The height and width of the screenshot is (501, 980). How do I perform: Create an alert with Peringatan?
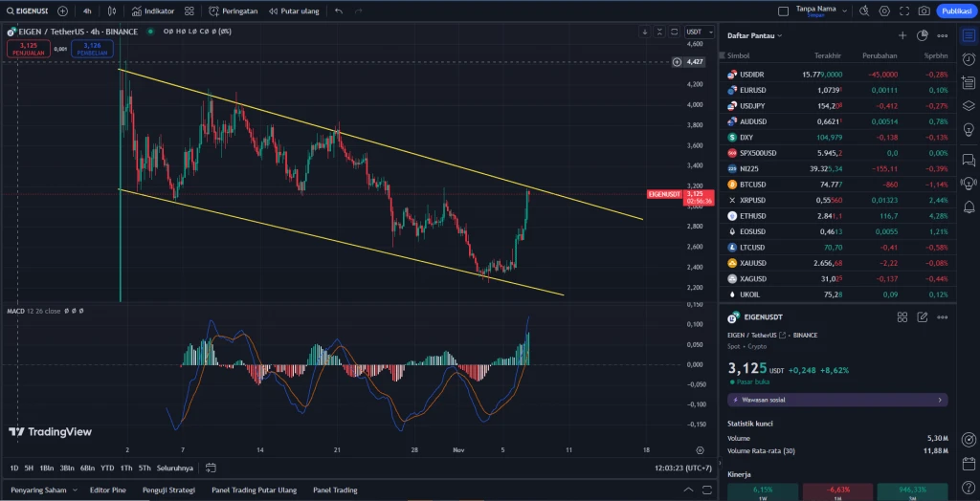pos(234,11)
